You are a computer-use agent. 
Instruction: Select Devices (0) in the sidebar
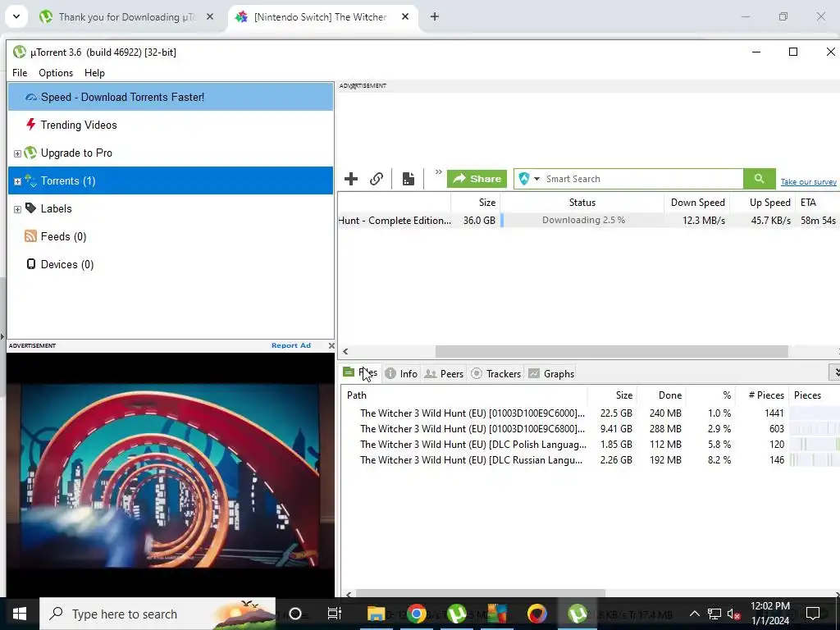coord(67,264)
